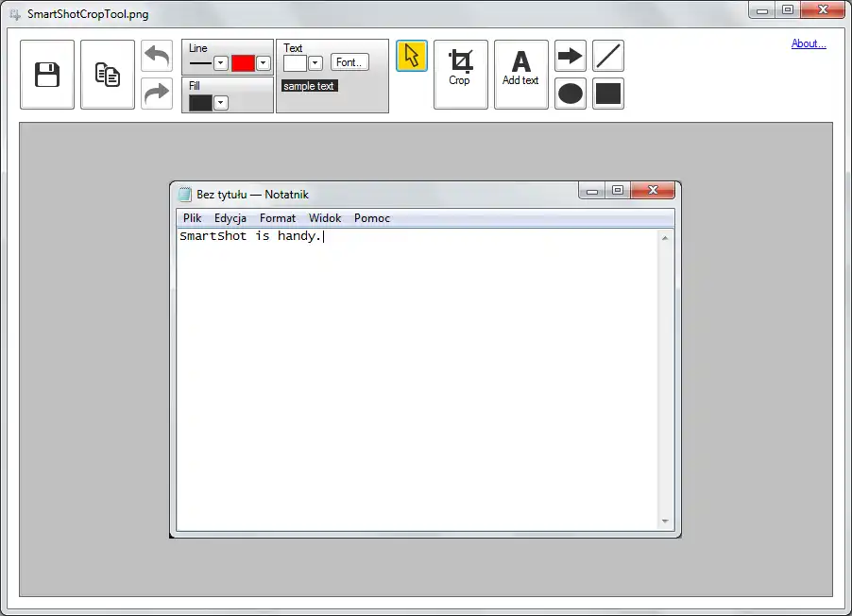Minimize the SmartShotCropTool.png window
Image resolution: width=852 pixels, height=616 pixels.
[762, 9]
